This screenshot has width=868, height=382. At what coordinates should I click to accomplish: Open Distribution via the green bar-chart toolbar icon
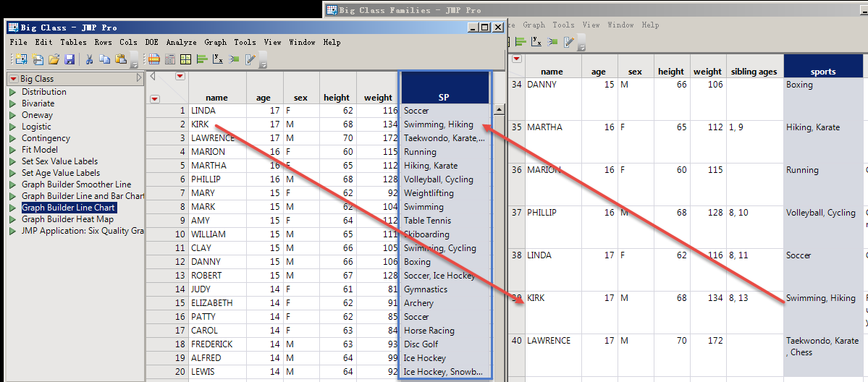click(x=202, y=59)
